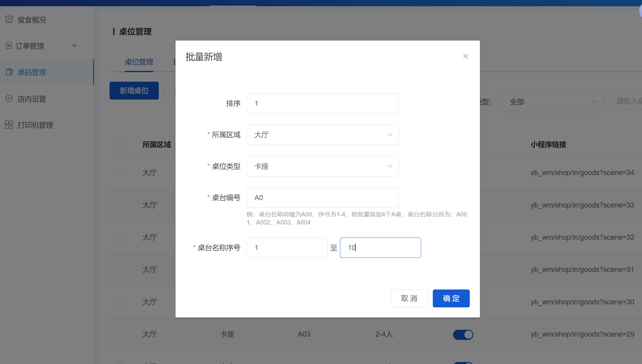Click the 店内设置 gear icon
Viewport: 642px width, 364px height.
pyautogui.click(x=9, y=99)
